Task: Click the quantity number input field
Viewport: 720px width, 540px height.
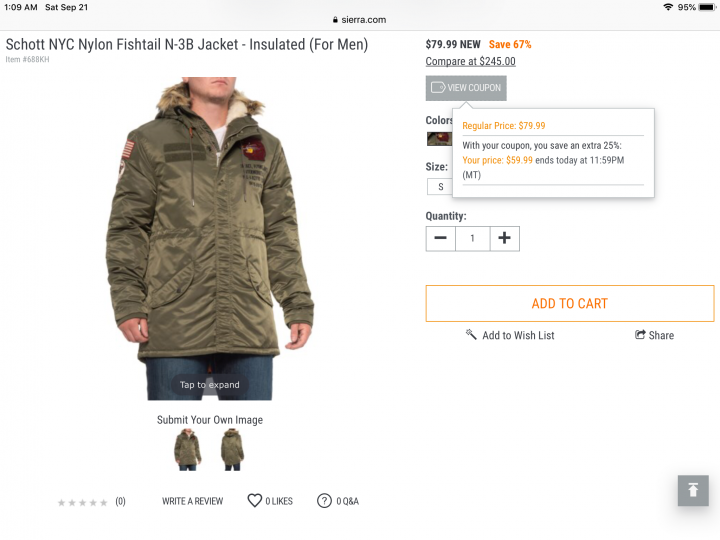Action: (x=472, y=238)
